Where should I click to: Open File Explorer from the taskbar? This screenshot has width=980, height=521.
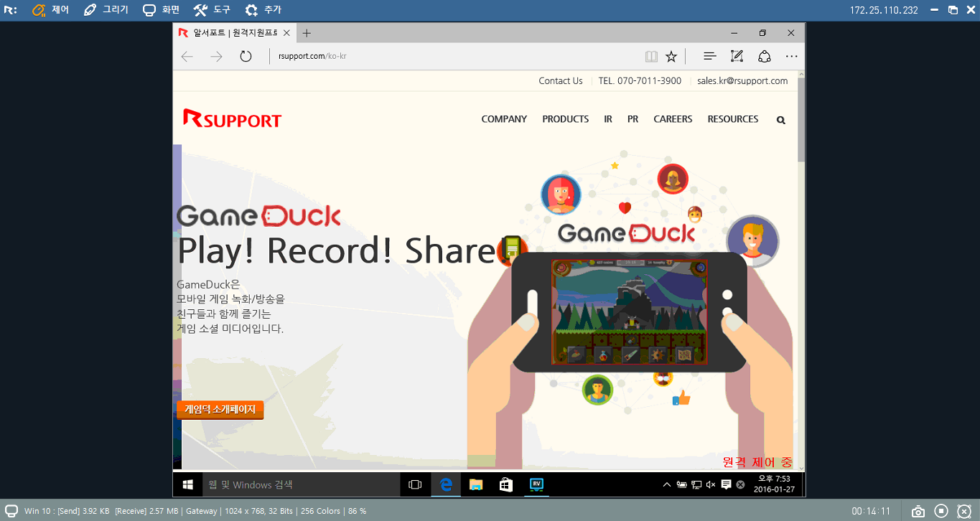tap(476, 484)
